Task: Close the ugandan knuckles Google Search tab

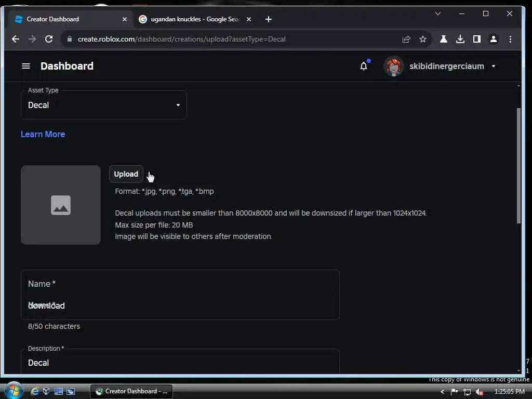Action: (249, 19)
